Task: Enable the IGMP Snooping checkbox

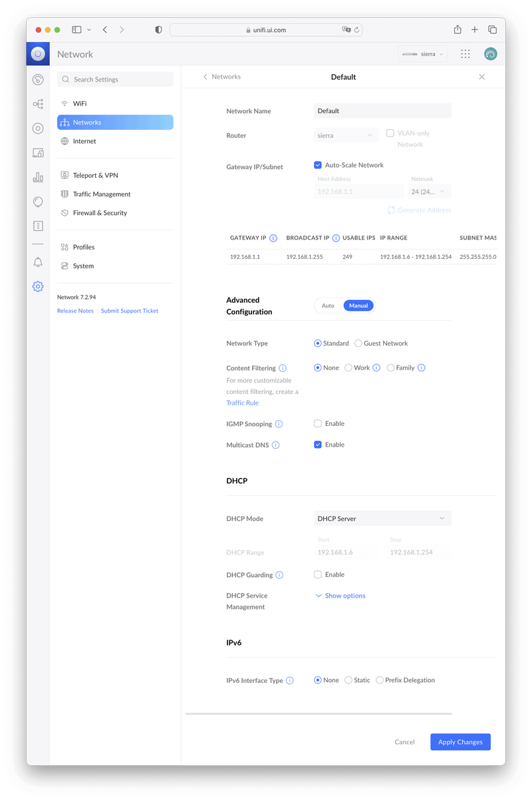Action: click(x=318, y=423)
